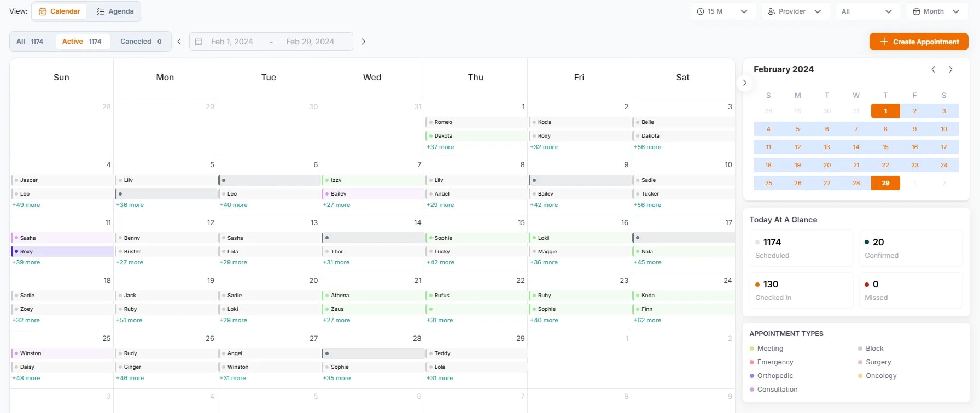The image size is (980, 413).
Task: Open the Romeo appointment
Action: pyautogui.click(x=476, y=122)
